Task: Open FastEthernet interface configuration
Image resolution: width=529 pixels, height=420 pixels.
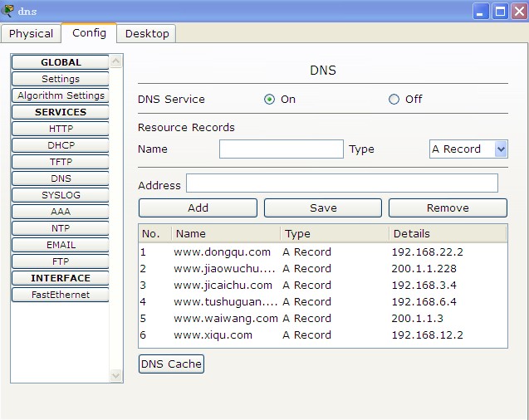Action: 61,295
